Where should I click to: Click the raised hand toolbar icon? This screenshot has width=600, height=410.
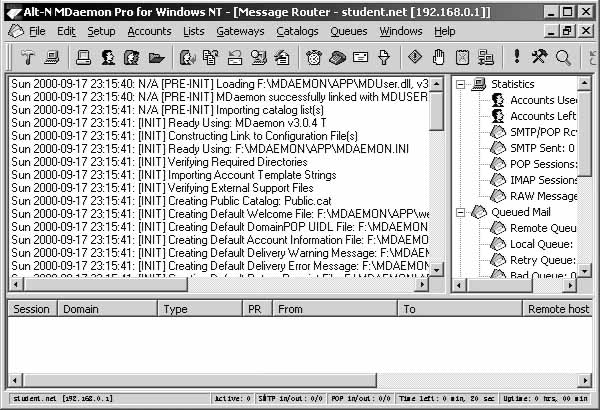437,57
